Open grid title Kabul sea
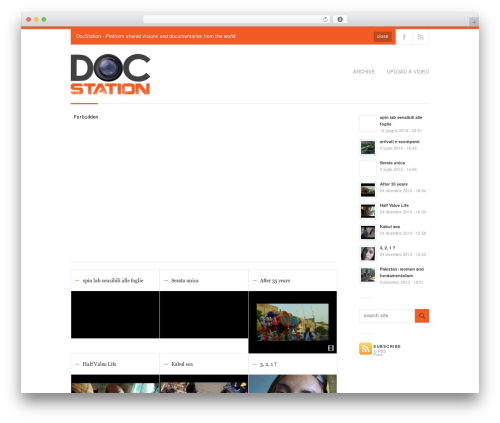 point(182,364)
